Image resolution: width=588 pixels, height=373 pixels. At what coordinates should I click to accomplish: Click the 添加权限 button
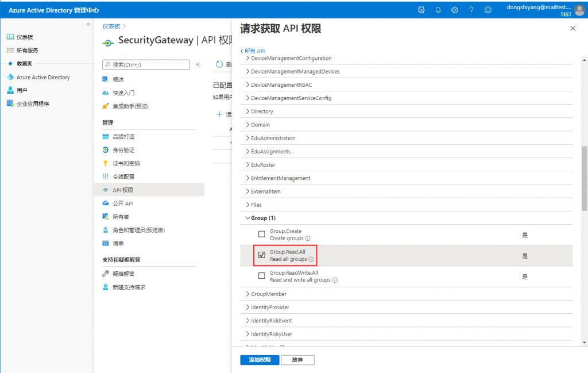[260, 360]
